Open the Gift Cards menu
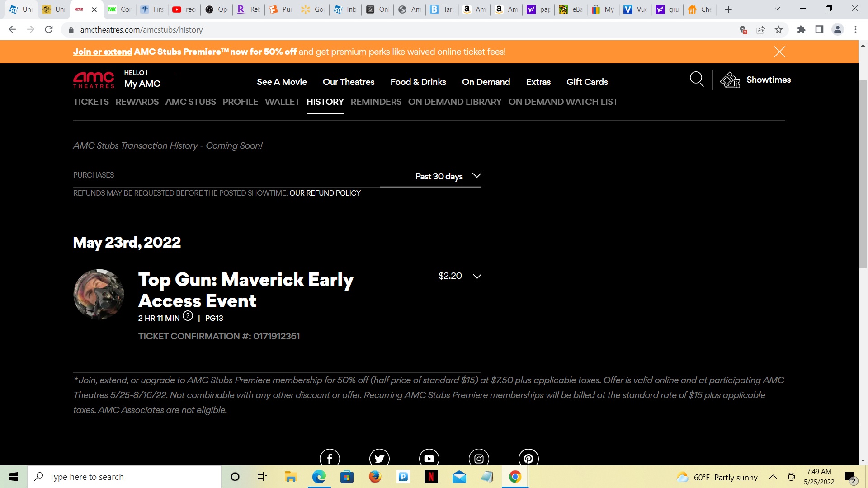Image resolution: width=868 pixels, height=488 pixels. [587, 82]
